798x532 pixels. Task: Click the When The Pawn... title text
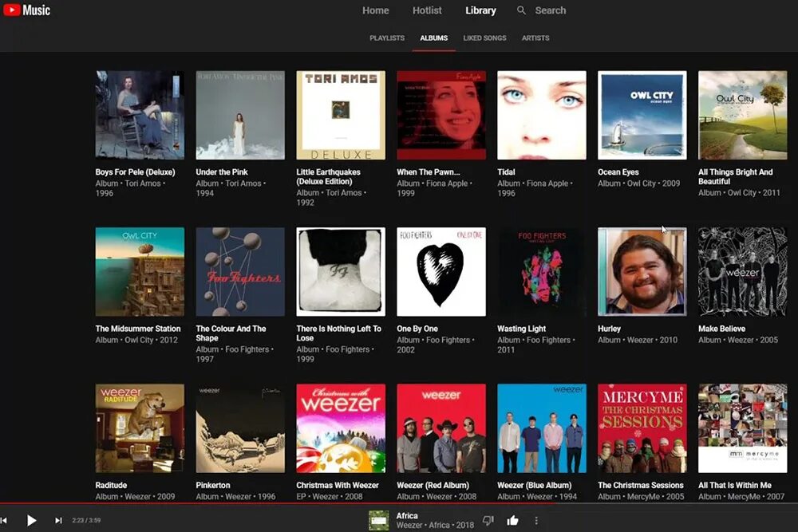429,172
